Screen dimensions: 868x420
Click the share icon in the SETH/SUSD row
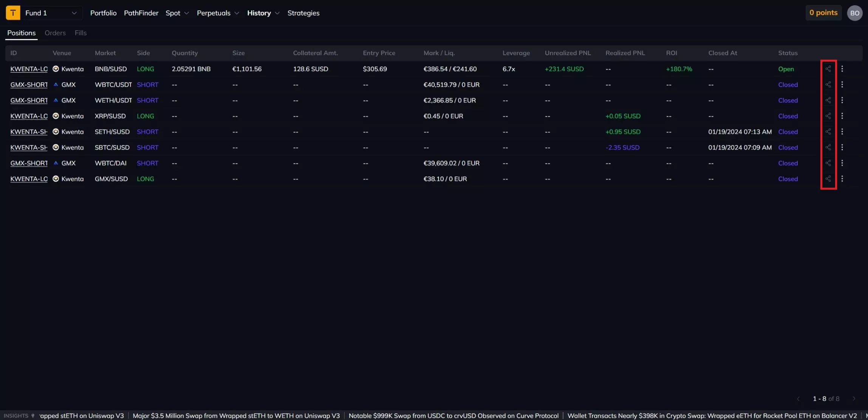point(828,131)
